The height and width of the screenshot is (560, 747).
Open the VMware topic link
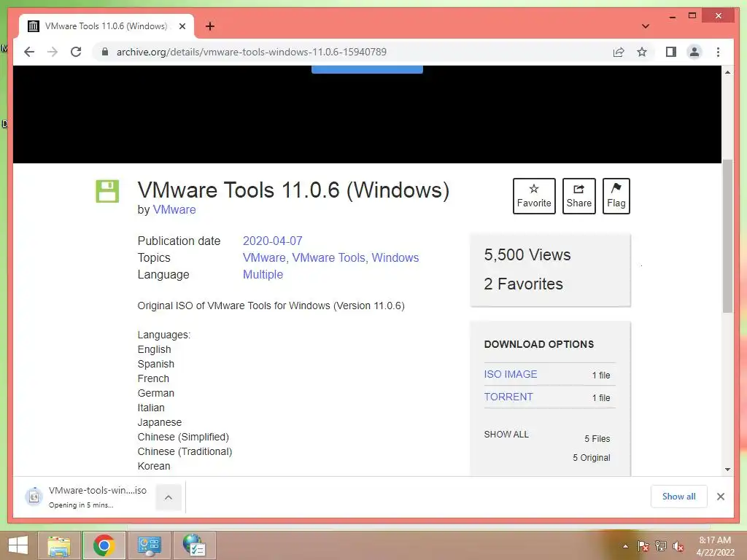[x=264, y=257]
